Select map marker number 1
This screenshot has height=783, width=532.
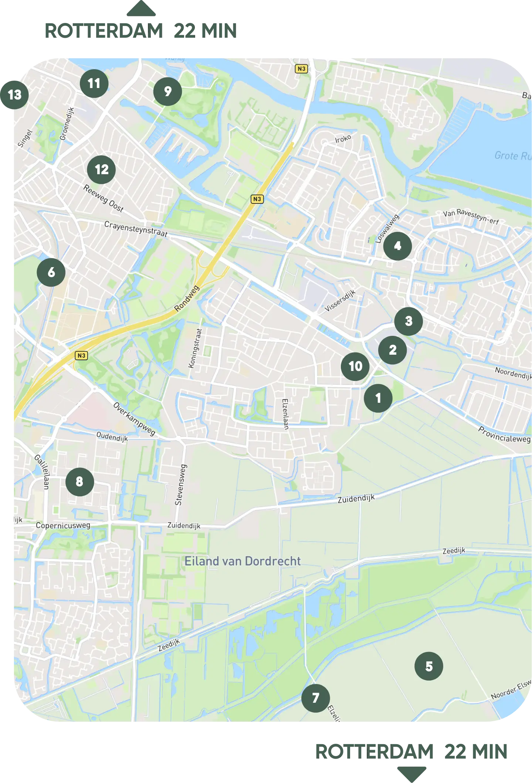[378, 398]
